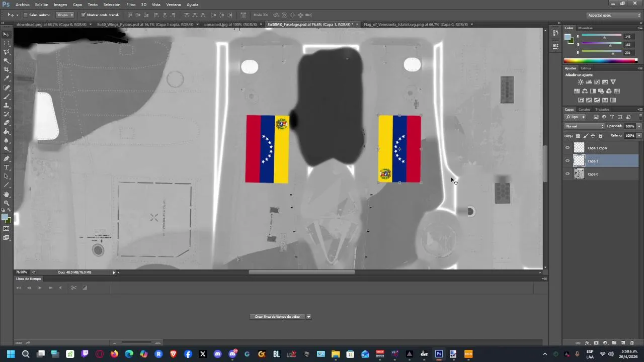Add a Vibrance adjustment triangle icon
Screen dimensions: 644x362
pyautogui.click(x=613, y=82)
